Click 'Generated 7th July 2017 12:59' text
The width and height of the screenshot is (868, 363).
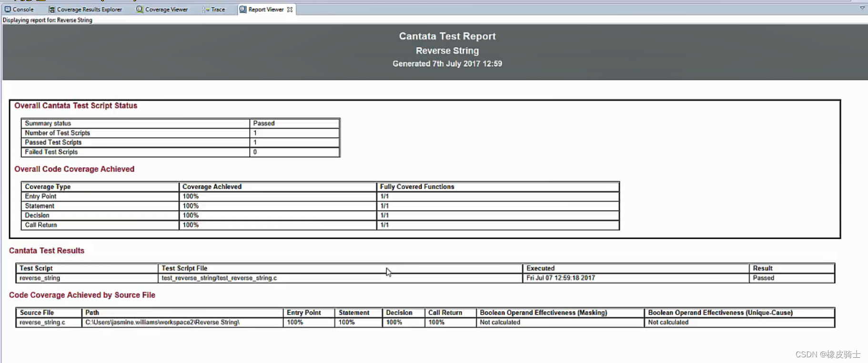pyautogui.click(x=447, y=64)
